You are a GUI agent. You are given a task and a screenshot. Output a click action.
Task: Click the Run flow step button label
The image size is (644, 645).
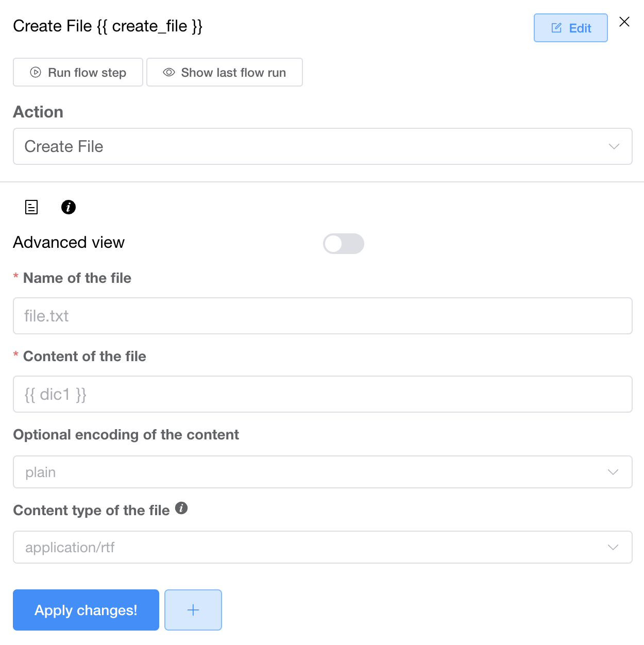click(87, 73)
